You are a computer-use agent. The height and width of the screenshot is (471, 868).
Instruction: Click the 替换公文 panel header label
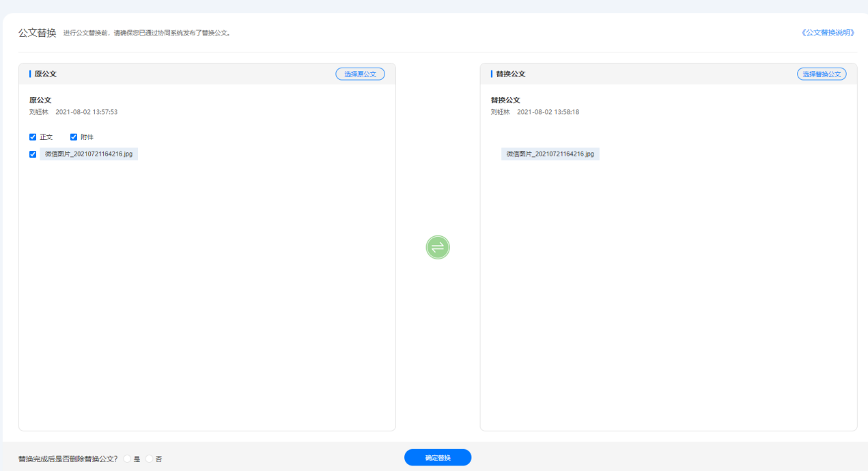tap(511, 74)
